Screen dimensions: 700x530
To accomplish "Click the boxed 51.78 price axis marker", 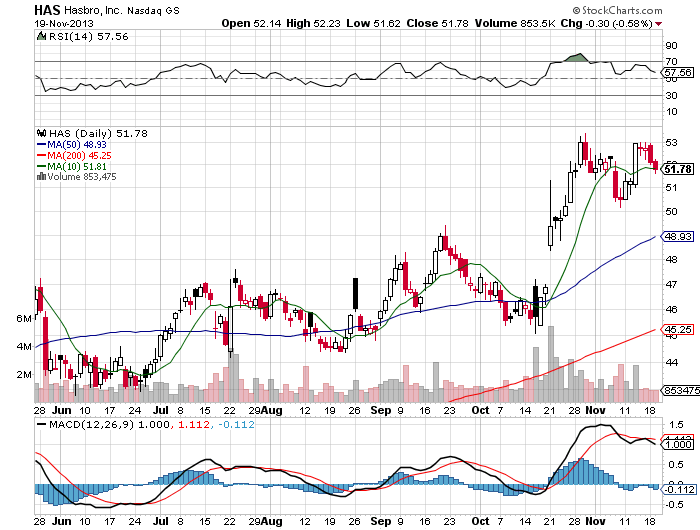I will [678, 169].
